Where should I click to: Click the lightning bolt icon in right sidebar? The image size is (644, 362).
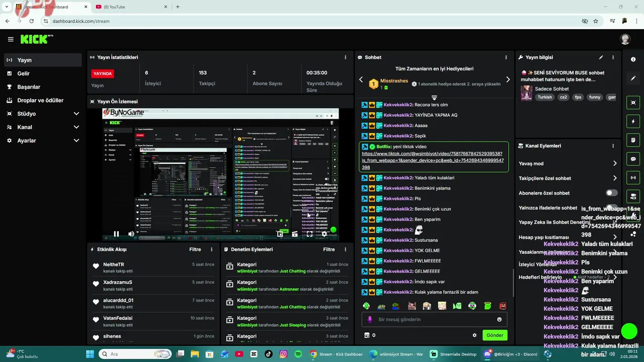(633, 121)
